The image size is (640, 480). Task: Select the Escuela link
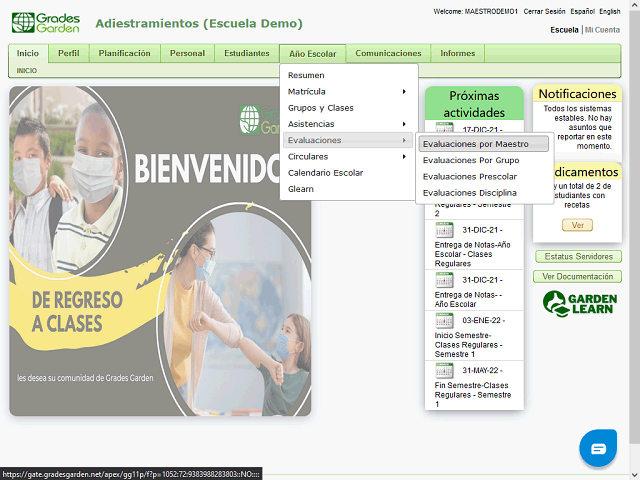click(564, 30)
